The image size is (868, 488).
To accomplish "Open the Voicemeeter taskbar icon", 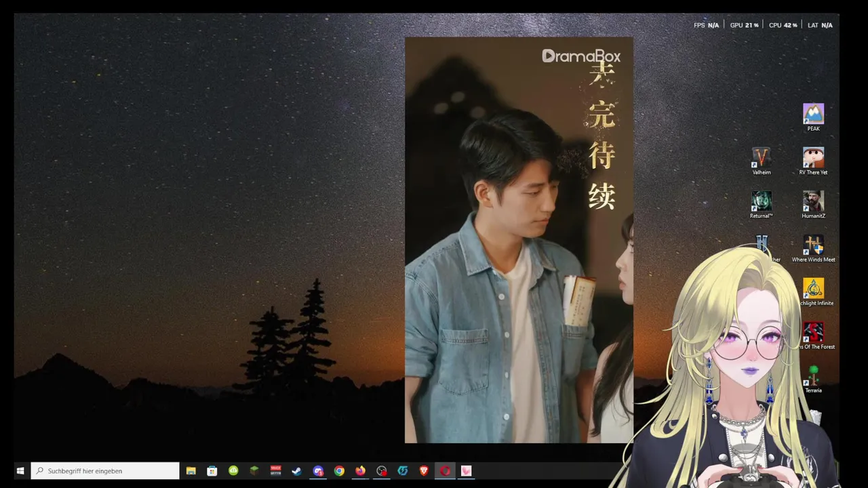I will point(275,470).
